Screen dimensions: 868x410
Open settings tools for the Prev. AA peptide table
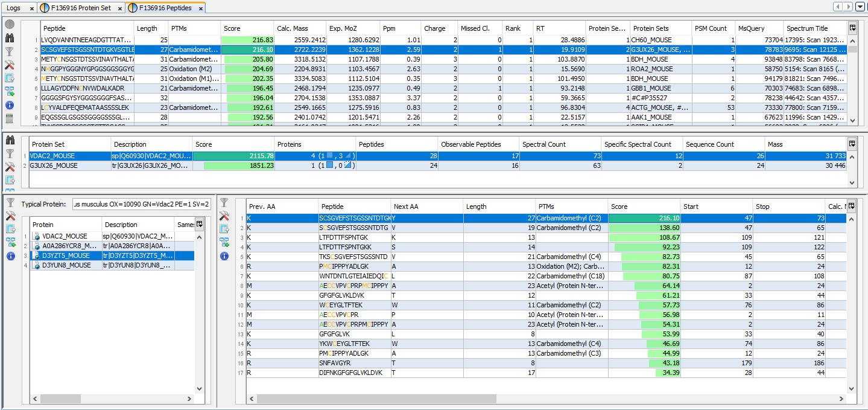click(224, 216)
